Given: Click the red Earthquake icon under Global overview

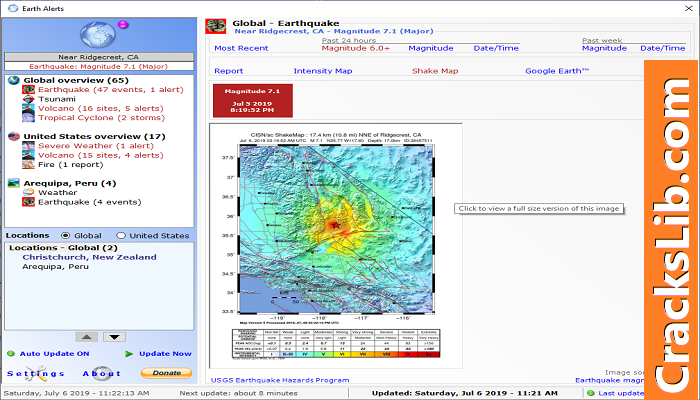Looking at the screenshot, I should pyautogui.click(x=28, y=90).
